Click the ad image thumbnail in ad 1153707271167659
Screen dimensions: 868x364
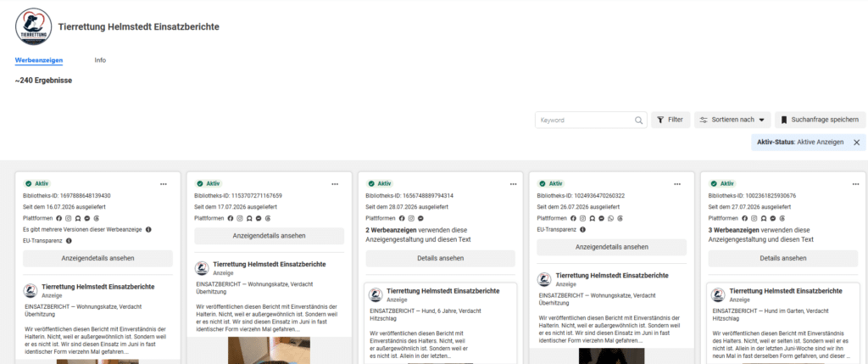click(269, 350)
